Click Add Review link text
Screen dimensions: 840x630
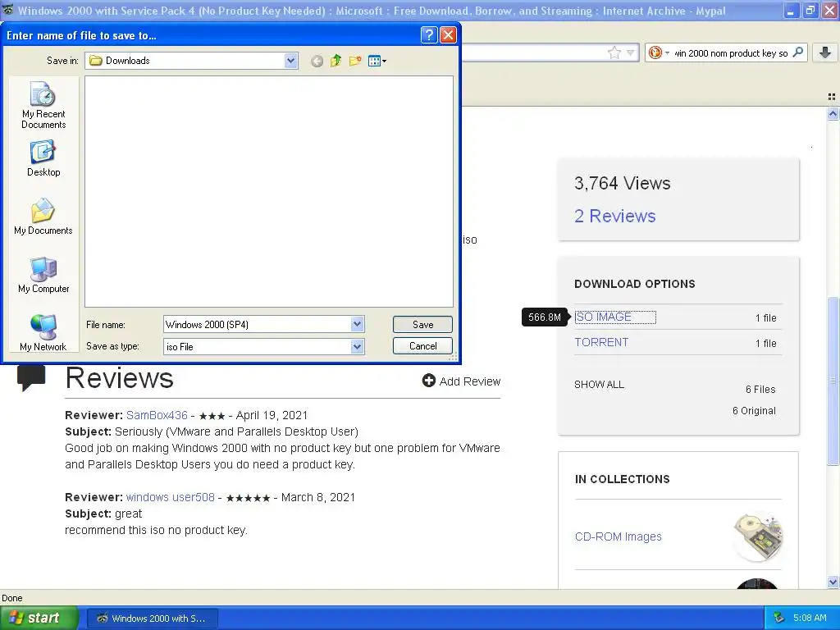pos(470,381)
